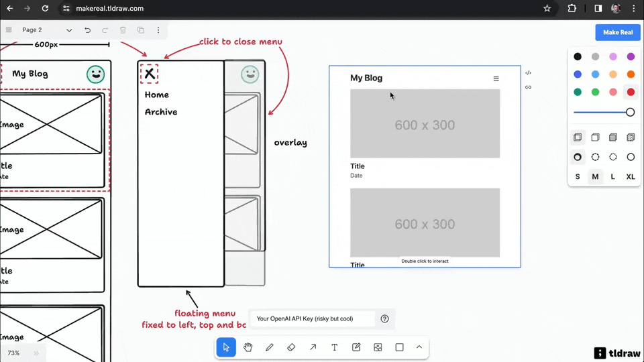Select the Hand pan tool
The width and height of the screenshot is (644, 362).
pos(248,347)
